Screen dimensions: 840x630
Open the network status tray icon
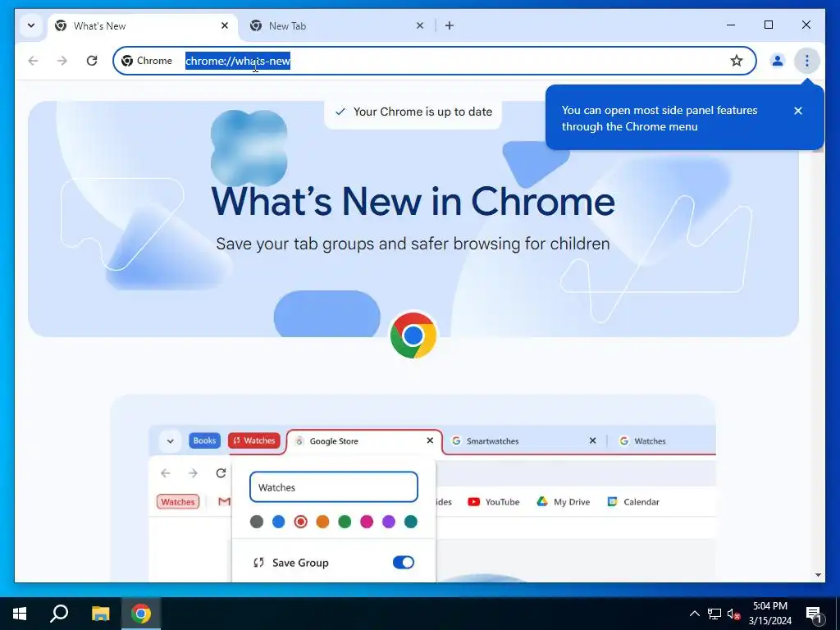point(714,614)
